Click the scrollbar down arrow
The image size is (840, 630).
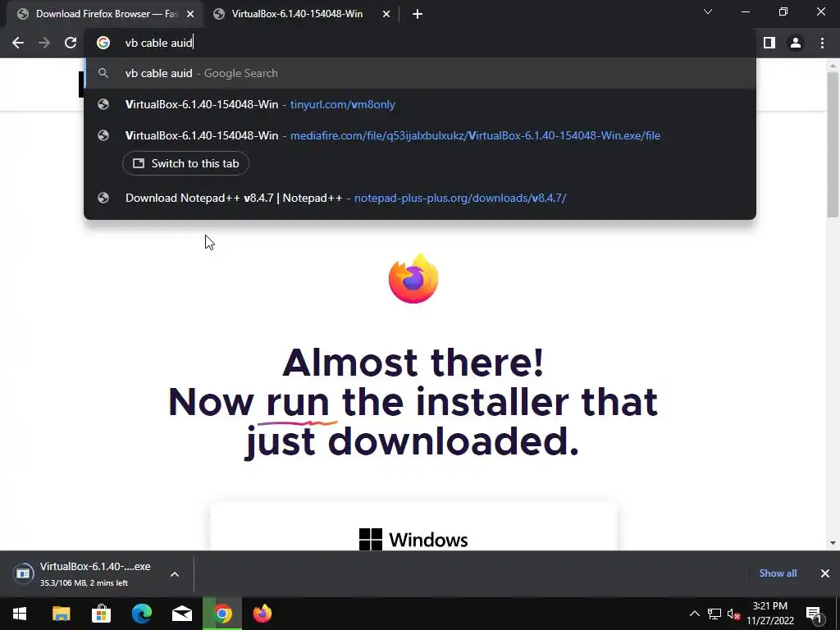(833, 543)
